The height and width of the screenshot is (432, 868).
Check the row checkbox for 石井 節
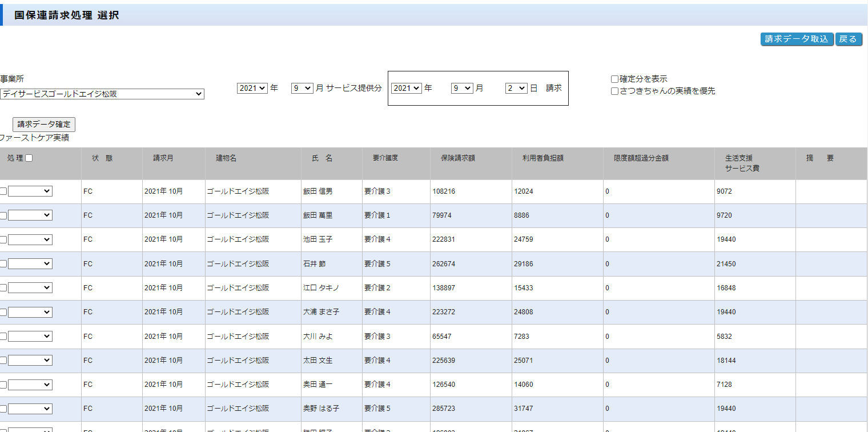pos(3,264)
